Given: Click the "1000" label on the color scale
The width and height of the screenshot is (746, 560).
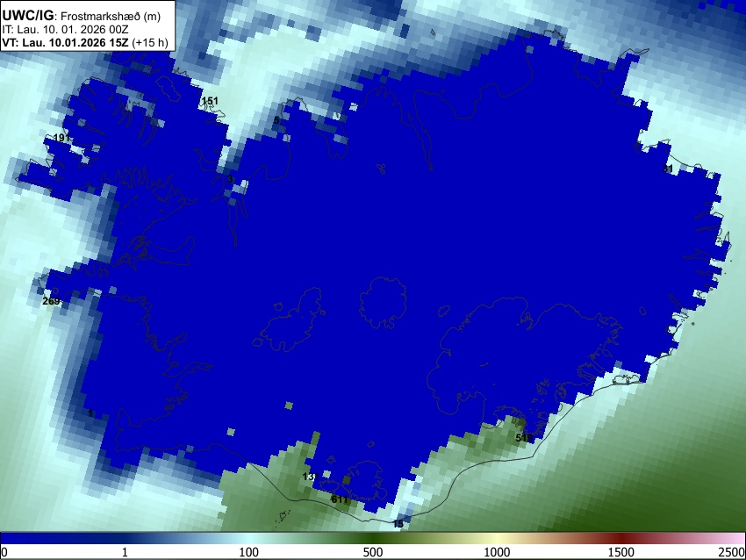Looking at the screenshot, I should 497,552.
